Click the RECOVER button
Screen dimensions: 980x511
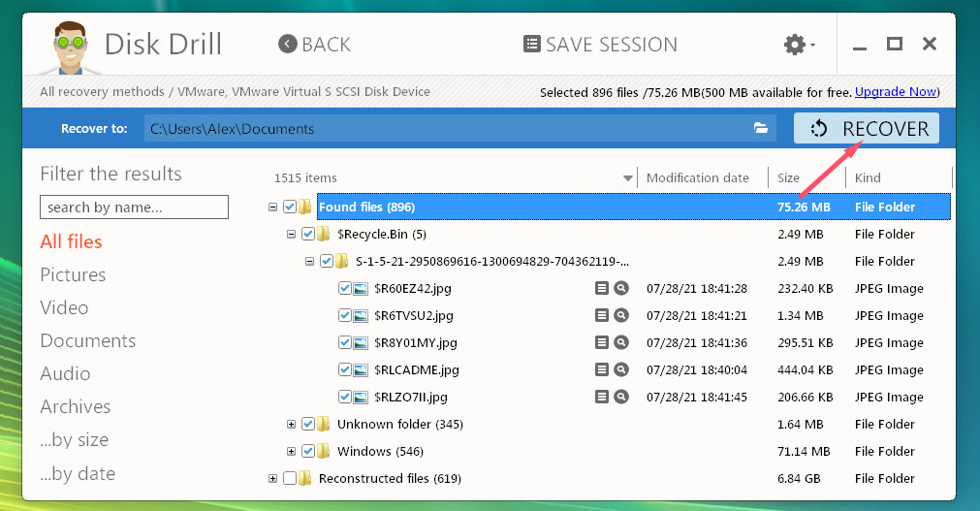click(x=867, y=128)
